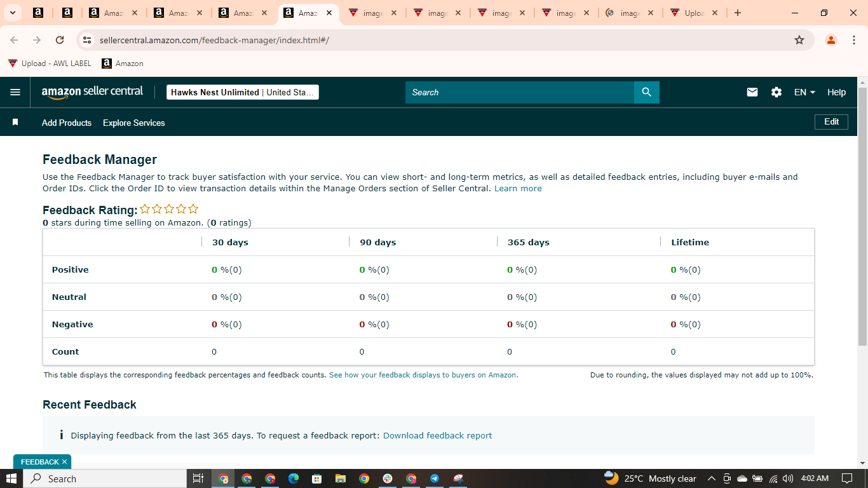Open the Wi-Fi network tray icon
Screen dimensions: 868x488
pos(773,478)
